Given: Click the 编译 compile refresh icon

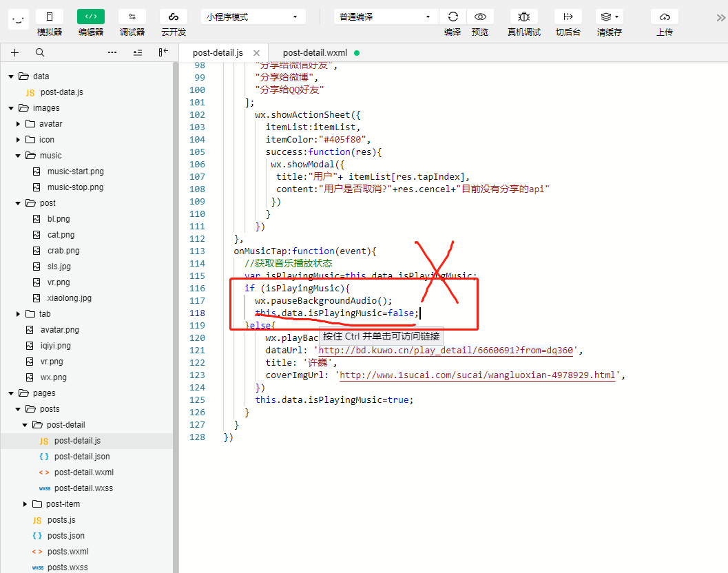Looking at the screenshot, I should coord(453,17).
